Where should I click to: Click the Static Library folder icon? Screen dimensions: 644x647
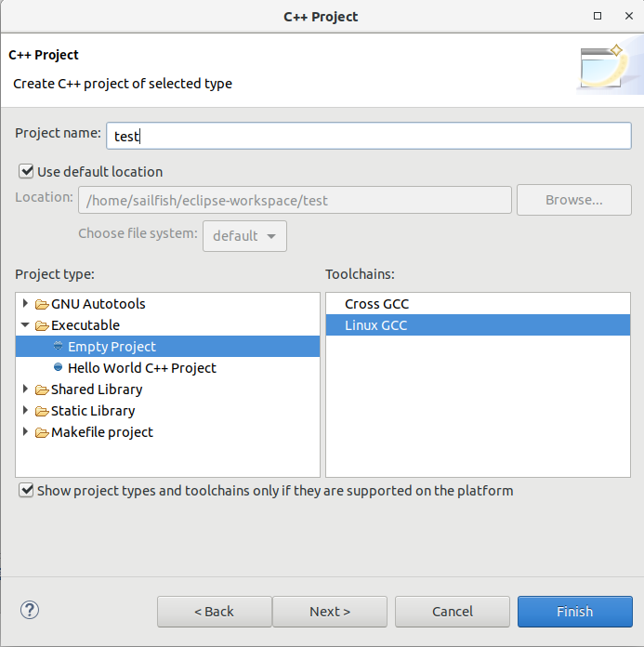pyautogui.click(x=42, y=411)
